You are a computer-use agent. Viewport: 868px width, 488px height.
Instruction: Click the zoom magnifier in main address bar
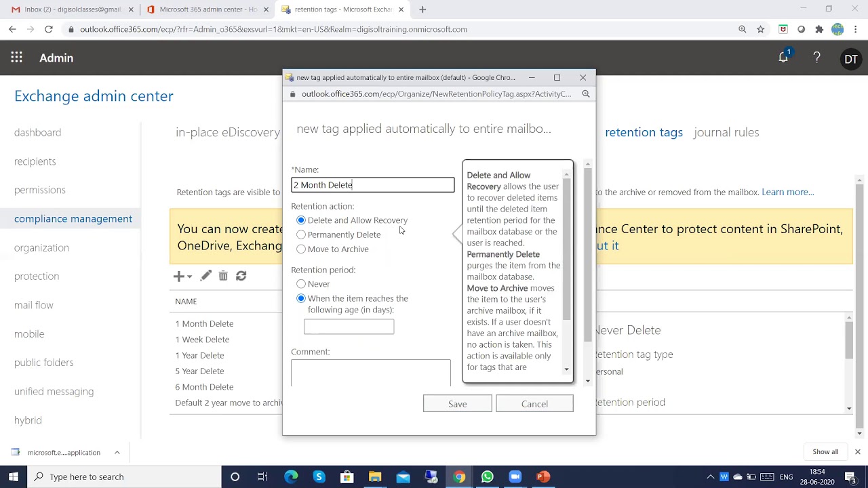(743, 29)
